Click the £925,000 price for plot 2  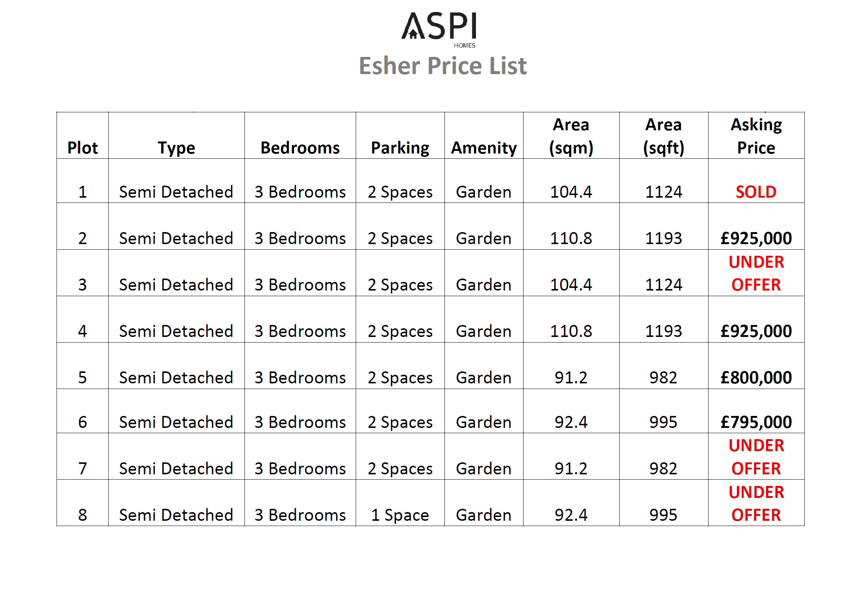click(x=756, y=238)
